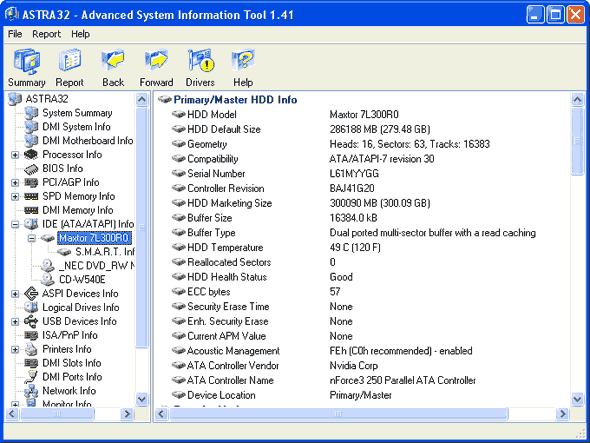Click the Logical Drives Info icon
Viewport: 590px width, 443px height.
point(31,308)
